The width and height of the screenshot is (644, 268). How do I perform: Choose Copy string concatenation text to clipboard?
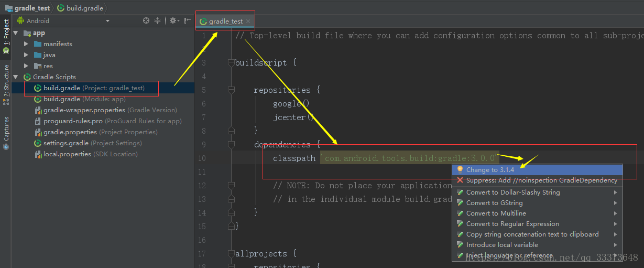click(537, 234)
